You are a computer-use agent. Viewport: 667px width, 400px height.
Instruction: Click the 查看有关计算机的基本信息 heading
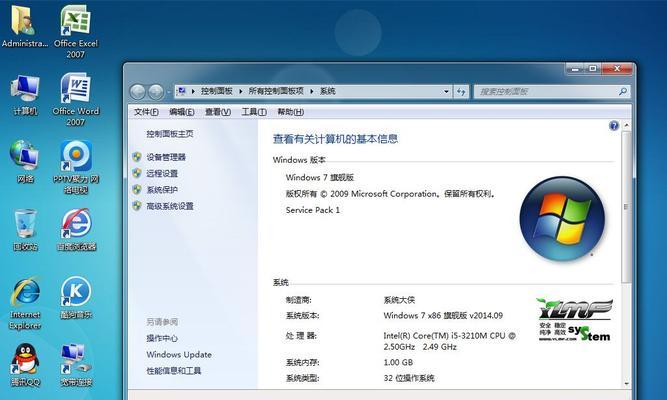coord(335,139)
